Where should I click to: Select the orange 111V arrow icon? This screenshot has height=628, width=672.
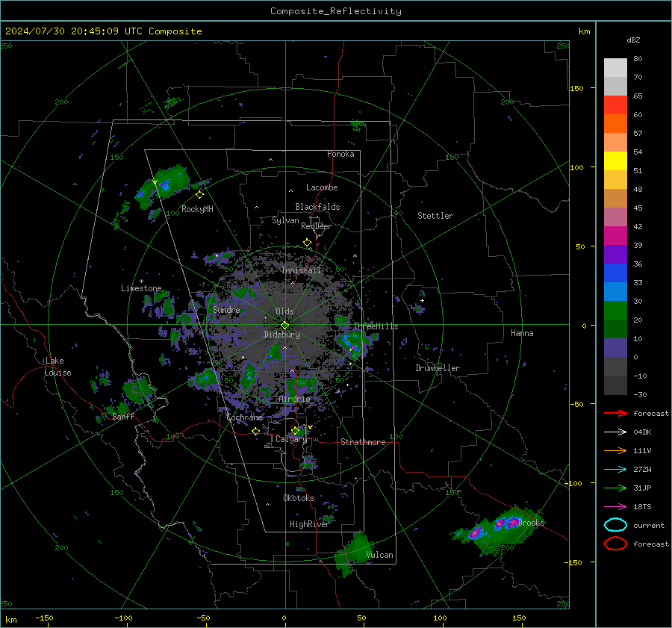click(x=615, y=450)
